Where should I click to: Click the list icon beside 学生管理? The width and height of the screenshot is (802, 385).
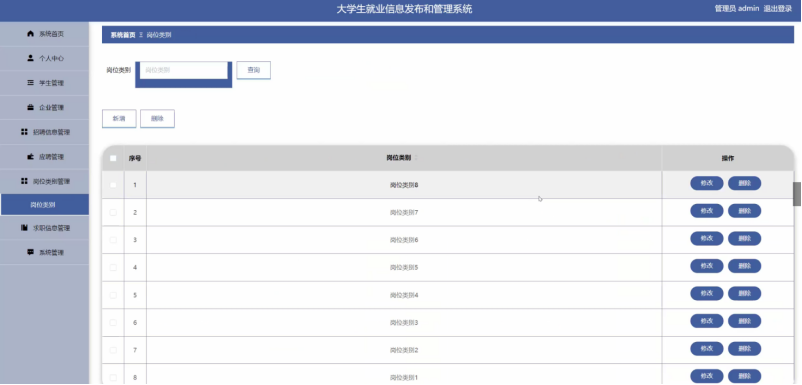tap(30, 83)
